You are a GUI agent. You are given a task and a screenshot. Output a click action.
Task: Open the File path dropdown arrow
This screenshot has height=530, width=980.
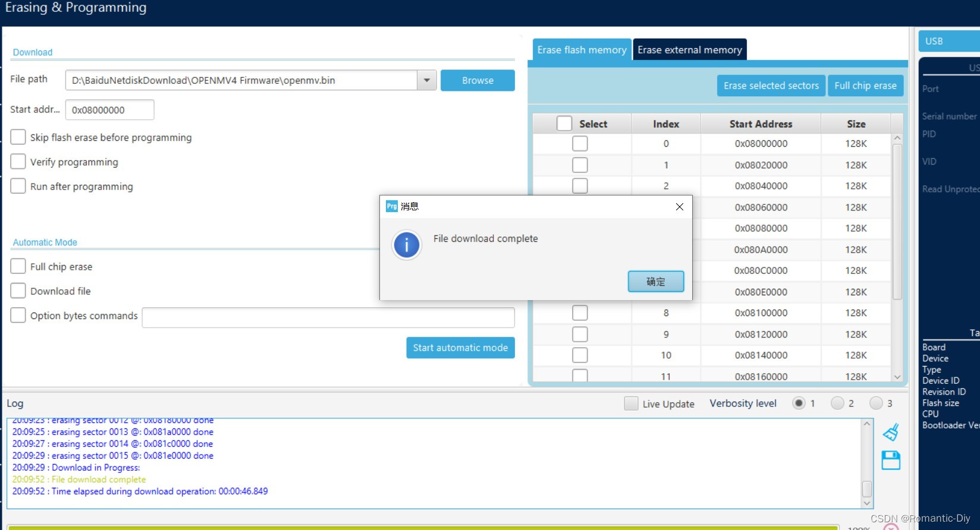coord(426,80)
